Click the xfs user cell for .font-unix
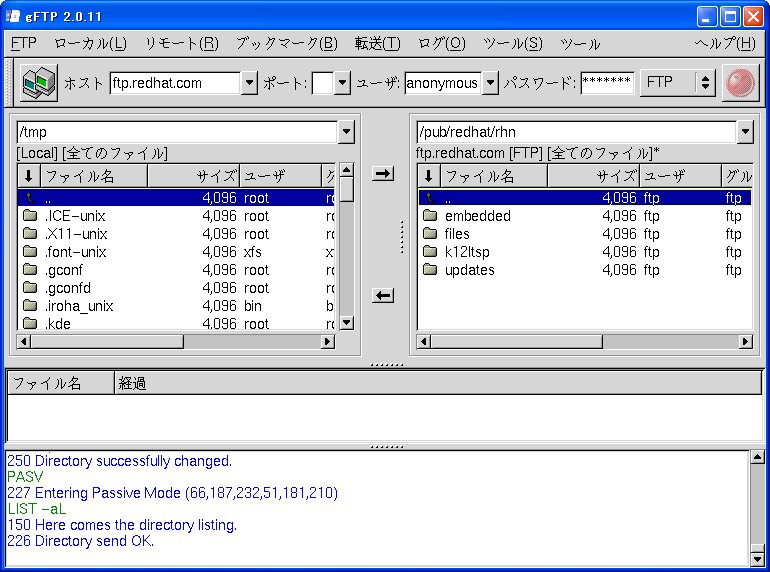The image size is (770, 572). click(253, 252)
